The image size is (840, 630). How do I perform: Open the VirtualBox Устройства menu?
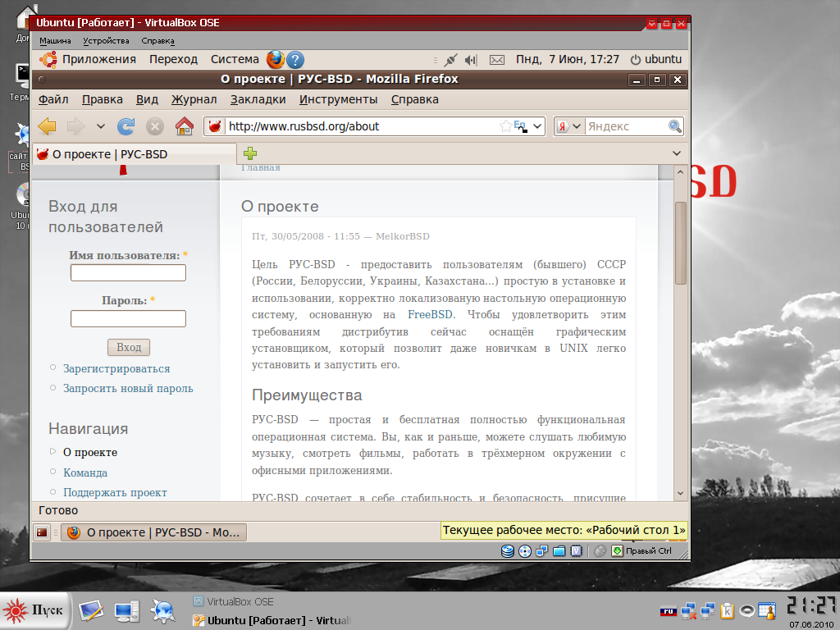[x=106, y=41]
